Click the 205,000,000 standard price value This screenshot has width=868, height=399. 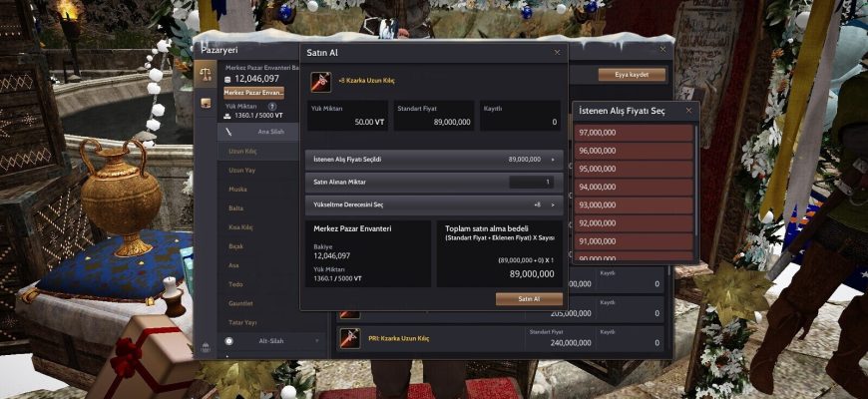571,314
